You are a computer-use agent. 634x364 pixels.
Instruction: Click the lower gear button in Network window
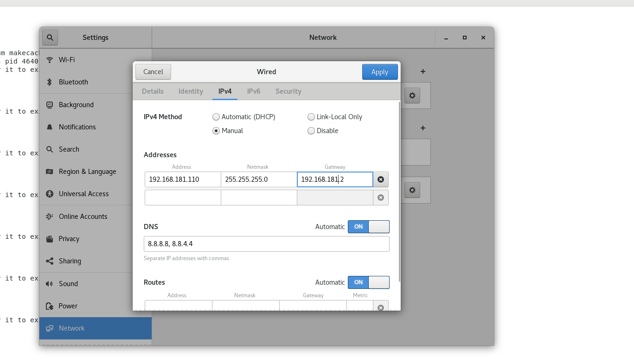coord(412,190)
